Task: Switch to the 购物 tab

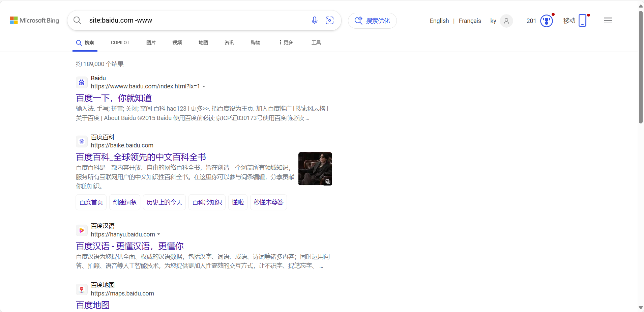Action: pos(256,43)
